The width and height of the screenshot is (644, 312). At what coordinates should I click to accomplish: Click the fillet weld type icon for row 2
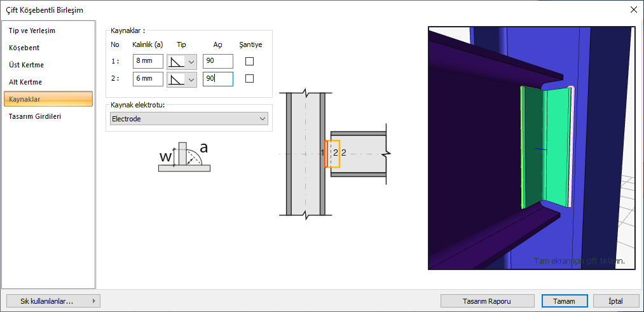tap(175, 79)
